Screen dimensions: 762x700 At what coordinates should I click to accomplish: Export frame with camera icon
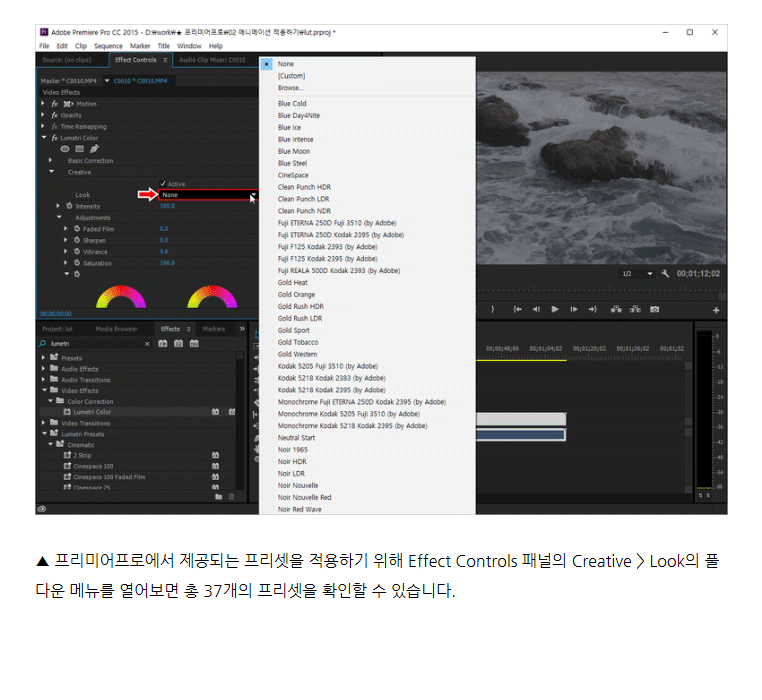(x=655, y=309)
